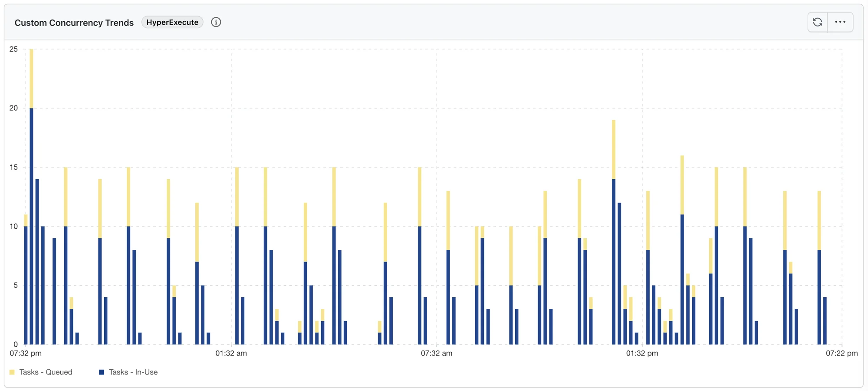Click the 07:32 pm x-axis label

coord(26,353)
